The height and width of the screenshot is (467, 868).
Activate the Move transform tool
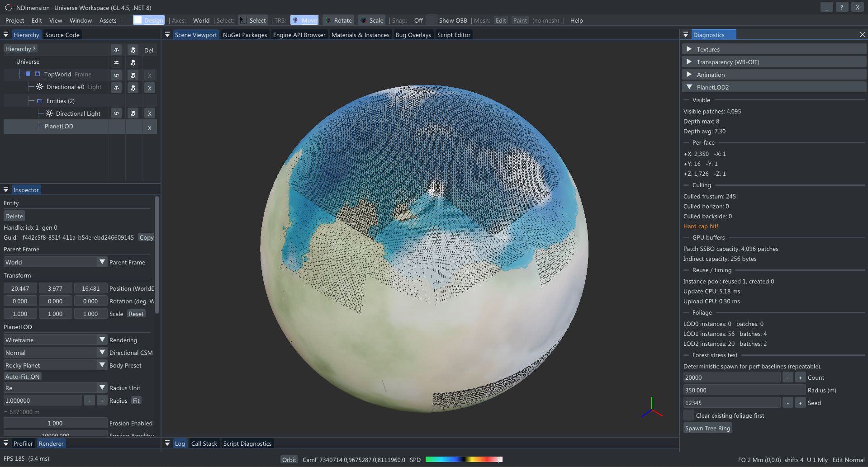[304, 20]
